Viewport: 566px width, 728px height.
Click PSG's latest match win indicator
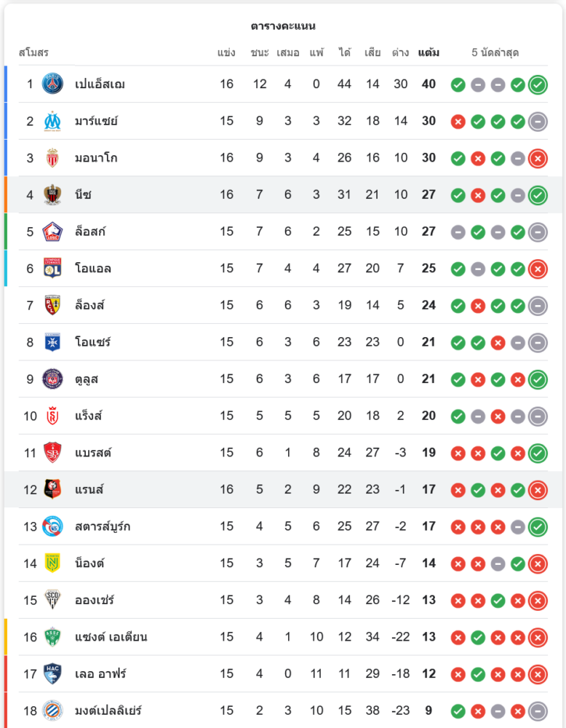click(538, 84)
